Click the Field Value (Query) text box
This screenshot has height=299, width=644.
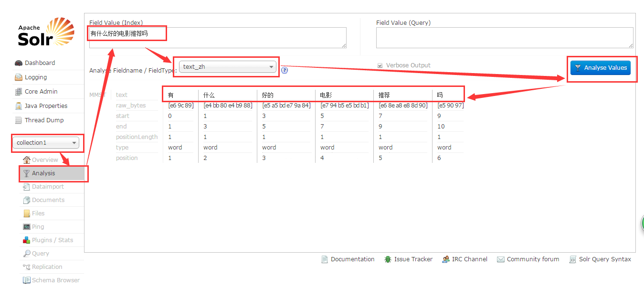click(x=505, y=37)
